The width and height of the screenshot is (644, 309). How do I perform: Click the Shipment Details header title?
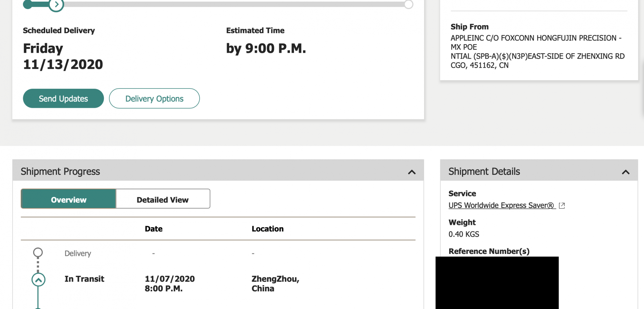pyautogui.click(x=484, y=172)
